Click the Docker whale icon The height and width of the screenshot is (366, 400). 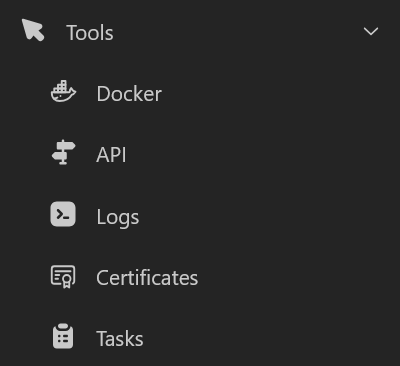point(63,91)
